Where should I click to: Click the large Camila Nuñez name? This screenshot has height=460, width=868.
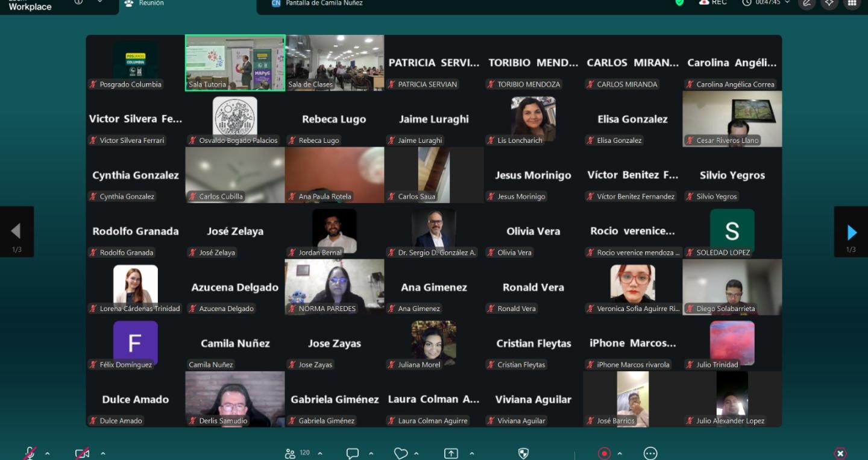click(235, 344)
